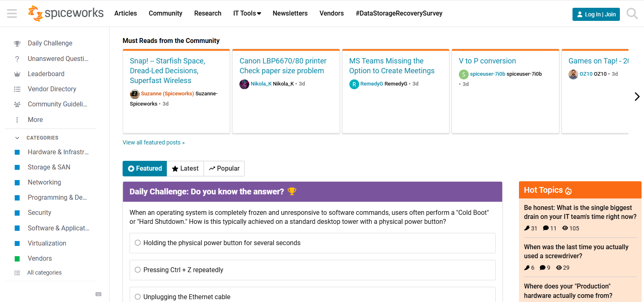The width and height of the screenshot is (644, 302).
Task: Click the Leaderboard crown icon
Action: point(17,74)
